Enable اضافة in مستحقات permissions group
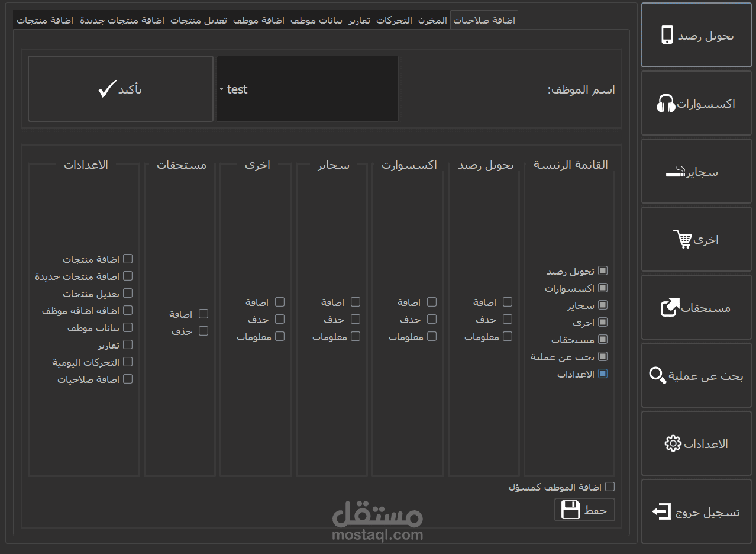Screen dimensions: 756x554 pyautogui.click(x=203, y=314)
